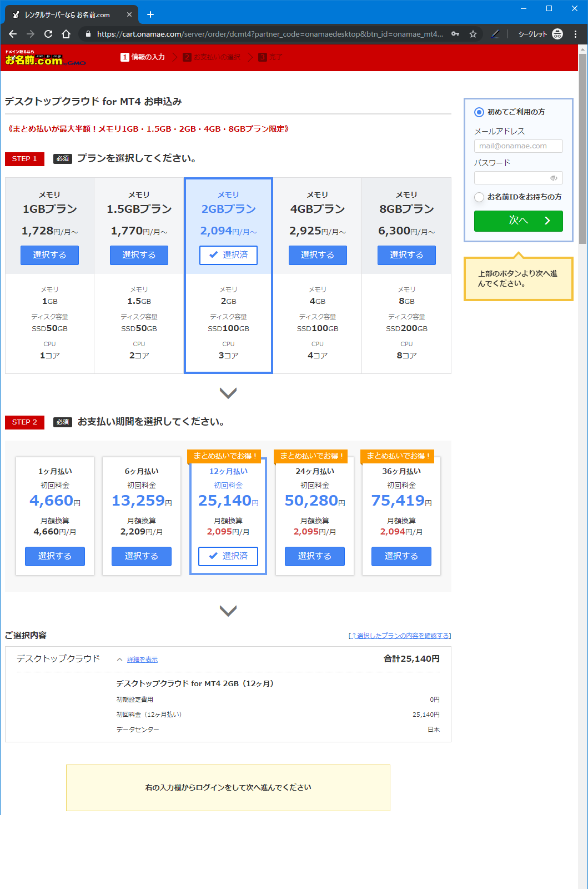Click 選択済 on 12ヶ月払い
This screenshot has height=889, width=588.
coord(228,556)
